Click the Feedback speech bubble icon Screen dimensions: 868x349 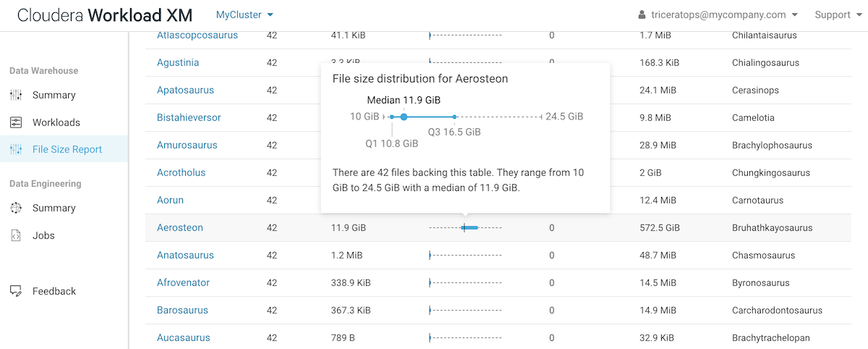click(16, 291)
